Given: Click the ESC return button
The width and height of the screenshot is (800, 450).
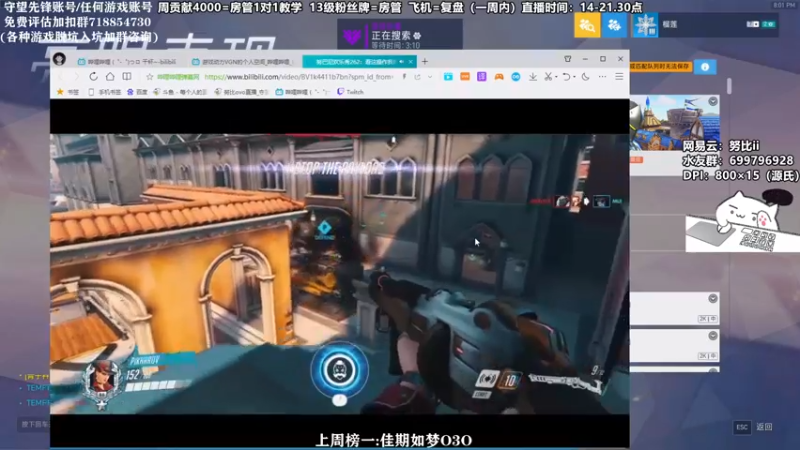Looking at the screenshot, I should pyautogui.click(x=753, y=427).
